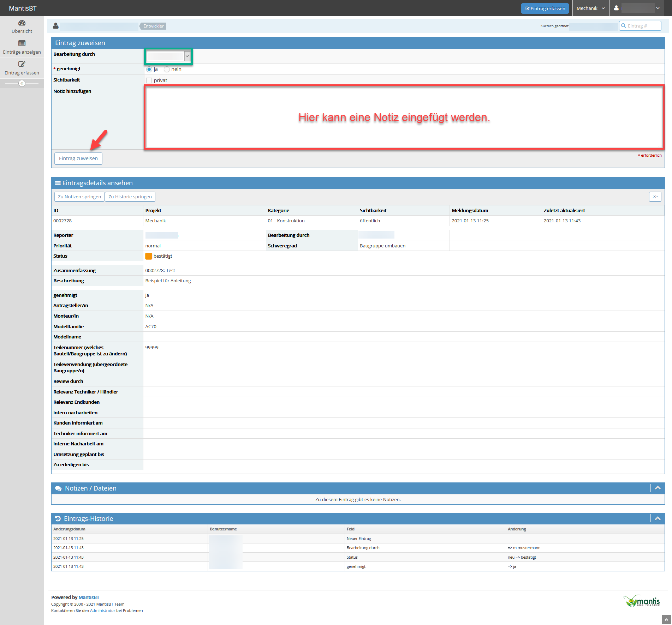Select the 'nein' radio button for genehmigt
This screenshot has width=672, height=625.
tap(167, 70)
